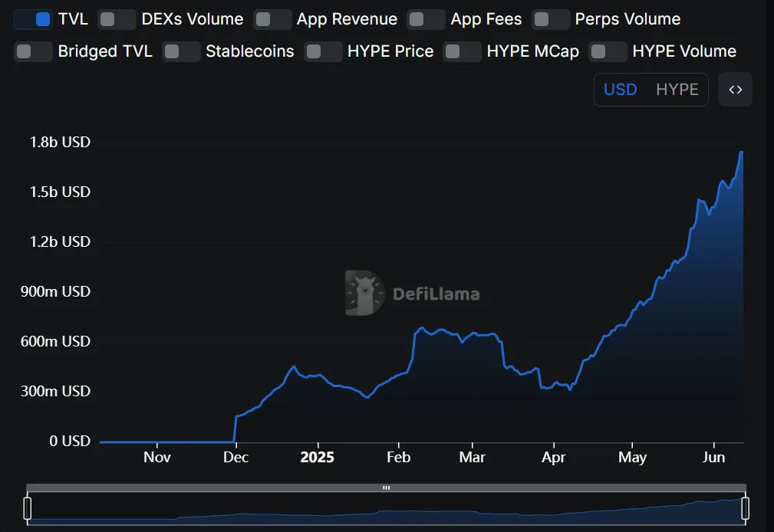Enable the HYPE Price toggle
Screen dimensions: 774x532
tap(322, 51)
